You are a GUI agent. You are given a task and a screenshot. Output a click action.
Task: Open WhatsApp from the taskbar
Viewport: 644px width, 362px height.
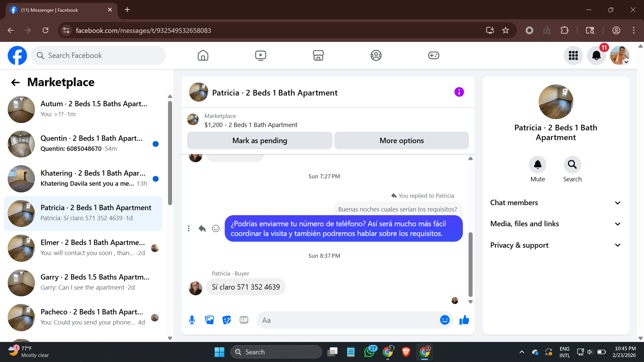(369, 352)
